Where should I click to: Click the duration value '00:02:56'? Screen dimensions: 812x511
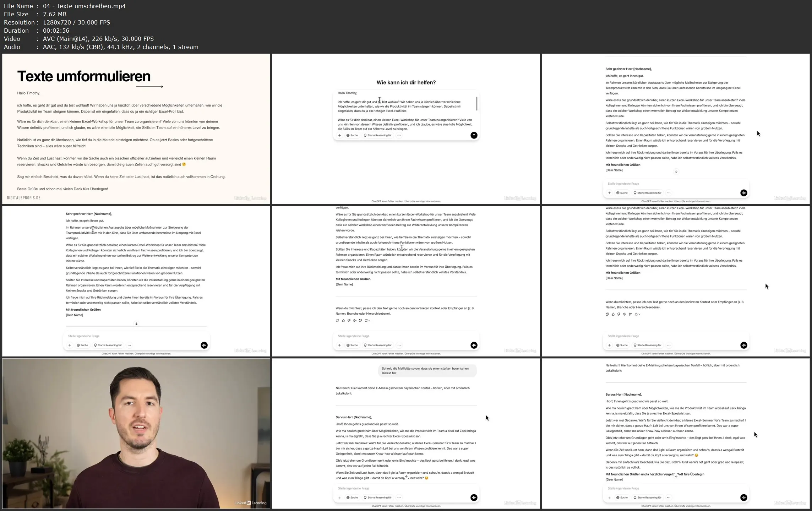coord(56,31)
